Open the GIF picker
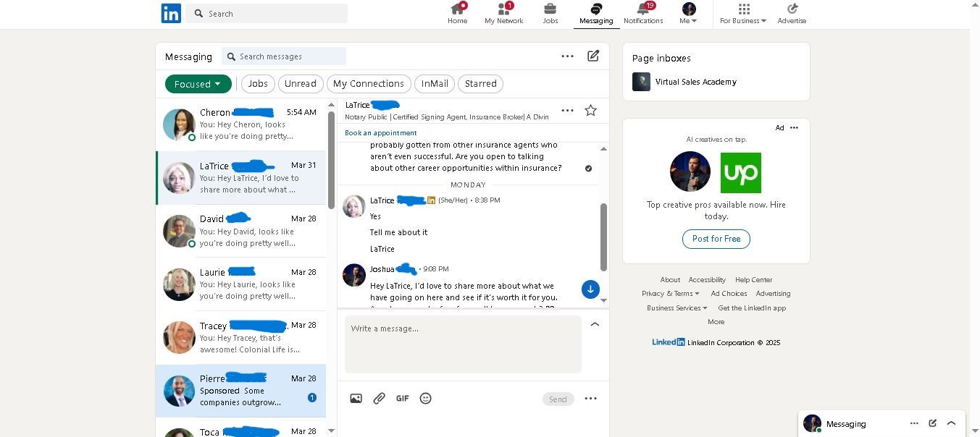This screenshot has height=437, width=980. click(402, 399)
